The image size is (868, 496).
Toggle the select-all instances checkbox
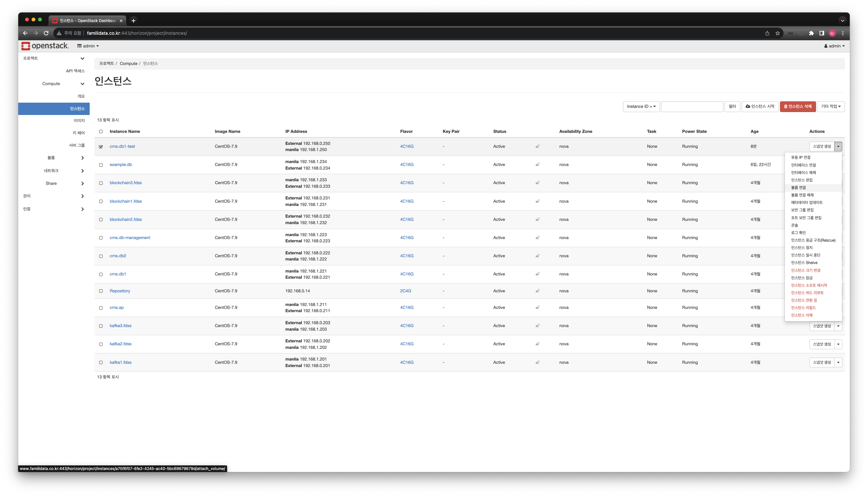[101, 132]
